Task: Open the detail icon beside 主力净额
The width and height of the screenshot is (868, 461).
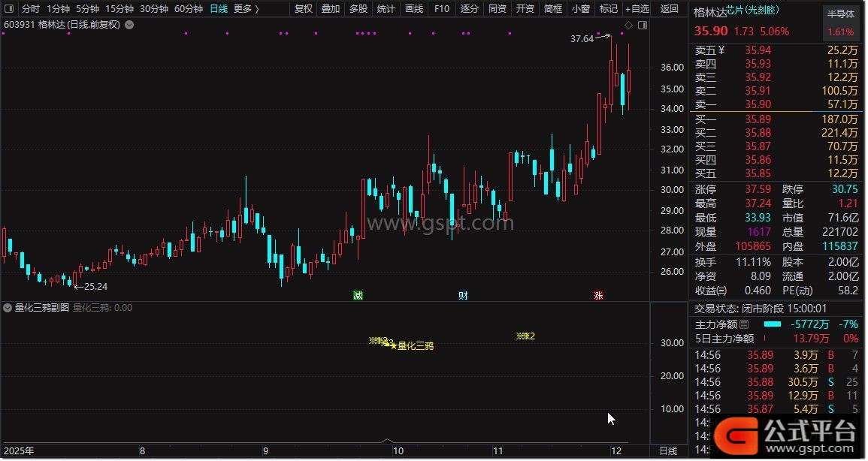Action: [x=744, y=324]
